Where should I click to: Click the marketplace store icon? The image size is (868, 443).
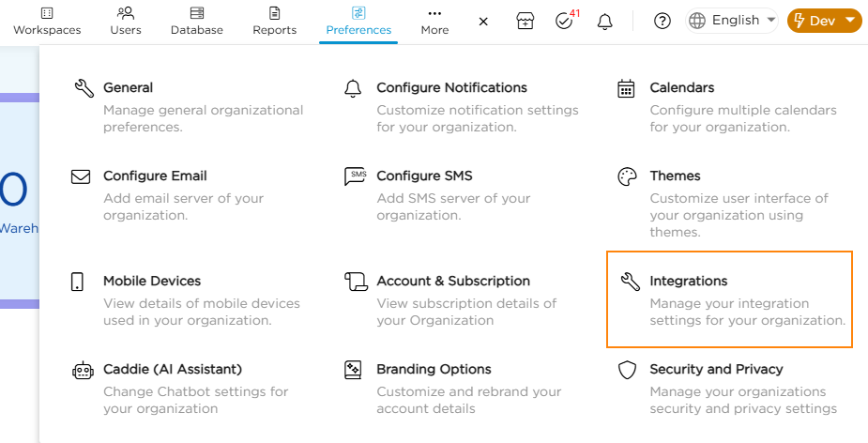point(525,21)
